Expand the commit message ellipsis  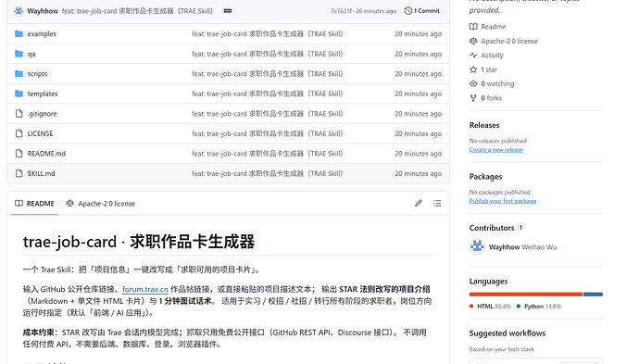click(x=228, y=11)
